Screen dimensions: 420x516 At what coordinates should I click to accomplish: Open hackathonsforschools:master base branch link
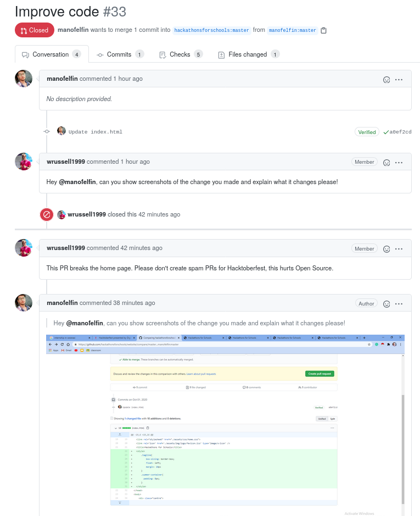(x=212, y=30)
